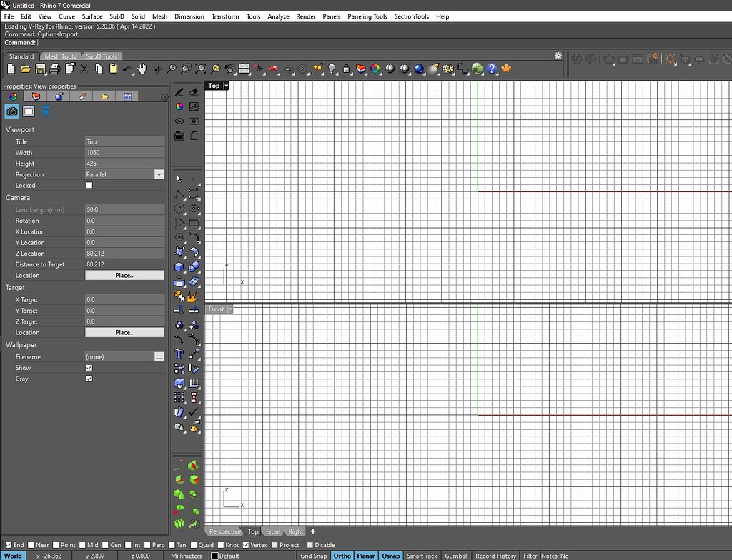Open the Help question mark icon
This screenshot has height=560, width=732.
[492, 69]
